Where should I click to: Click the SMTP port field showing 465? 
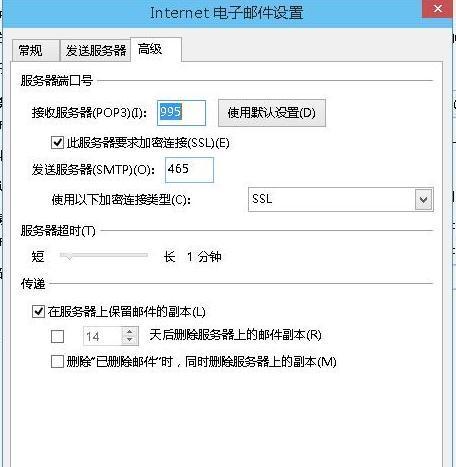tap(189, 170)
